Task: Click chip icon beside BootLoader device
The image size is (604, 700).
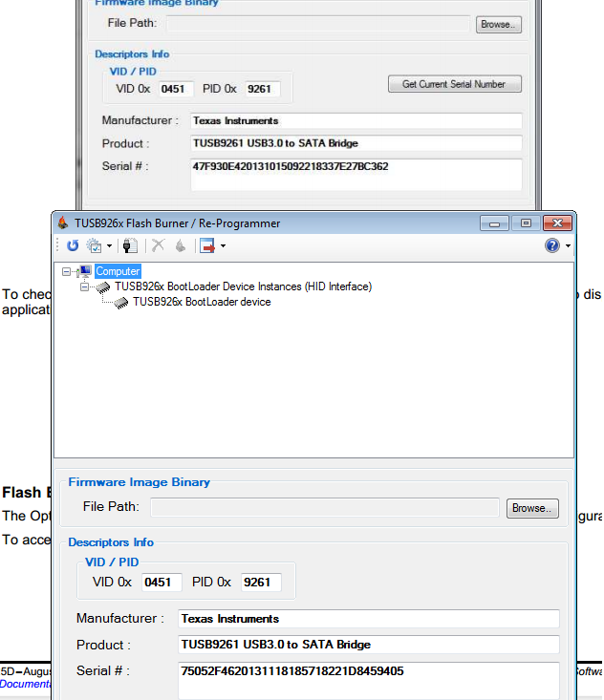Action: 121,303
